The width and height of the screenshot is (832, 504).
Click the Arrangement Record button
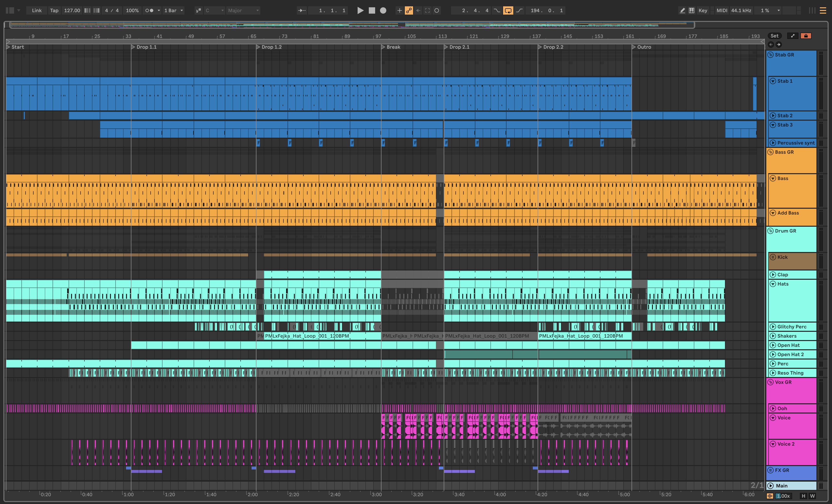383,10
